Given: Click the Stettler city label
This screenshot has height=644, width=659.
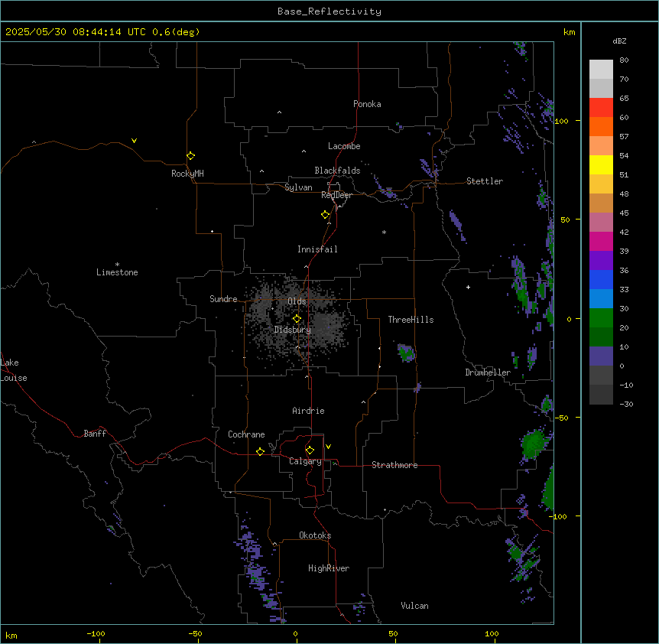Looking at the screenshot, I should tap(485, 181).
